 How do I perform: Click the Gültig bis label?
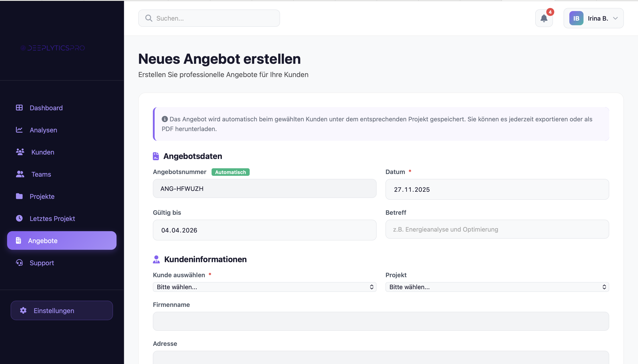(167, 213)
